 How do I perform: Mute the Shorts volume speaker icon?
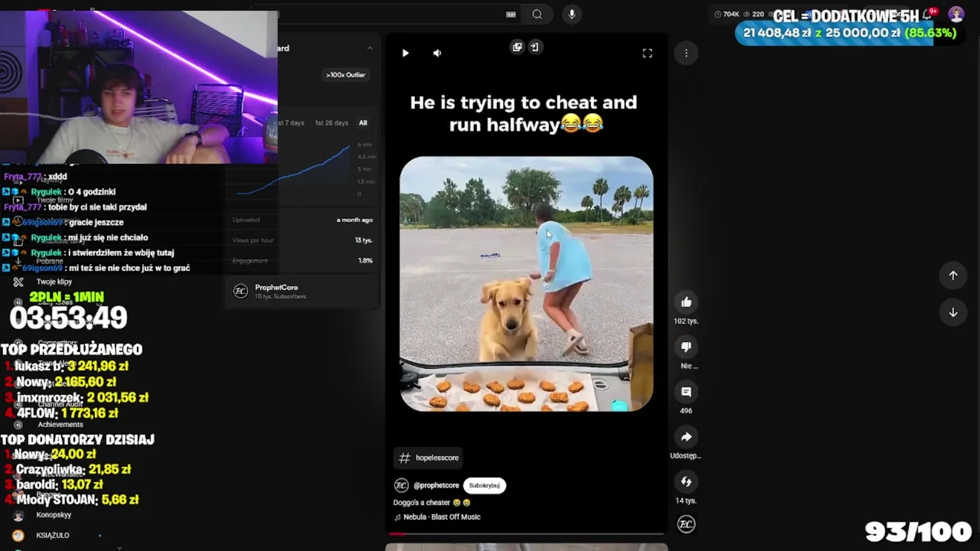437,53
